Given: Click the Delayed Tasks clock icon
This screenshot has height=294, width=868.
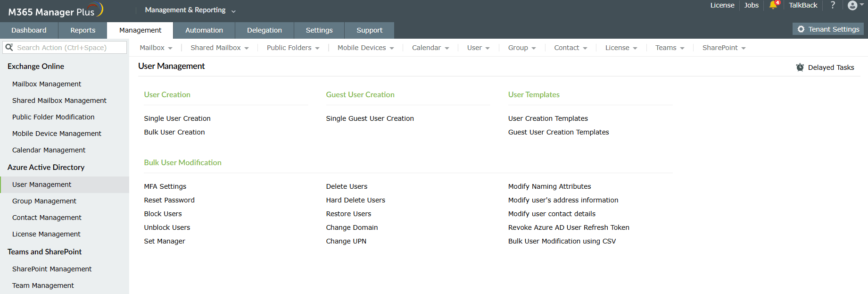Looking at the screenshot, I should coord(800,67).
